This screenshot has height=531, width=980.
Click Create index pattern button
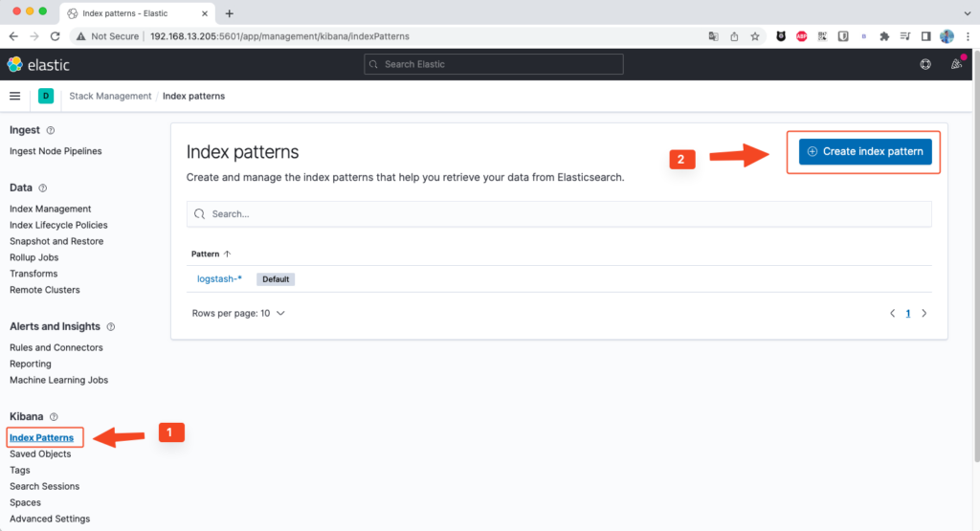[865, 151]
